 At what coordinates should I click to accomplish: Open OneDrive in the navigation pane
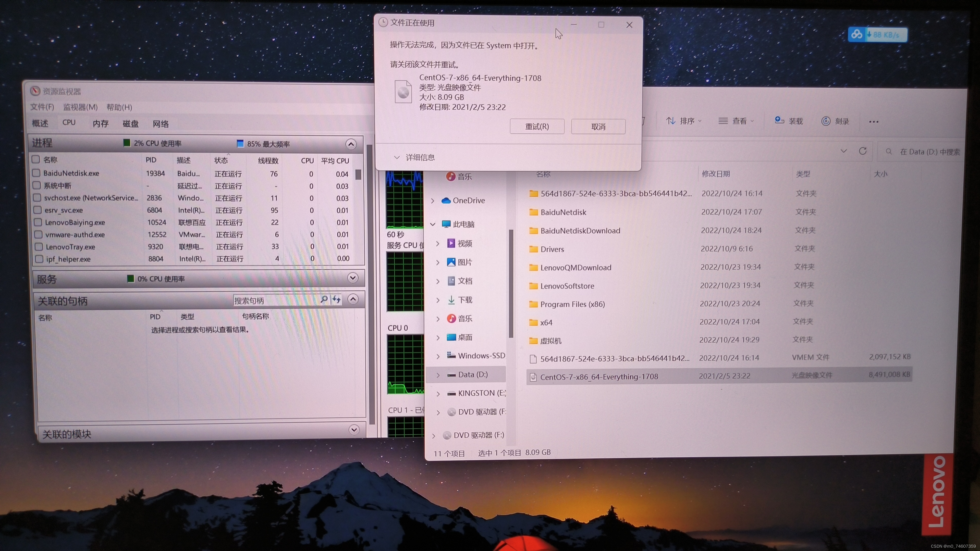(468, 201)
